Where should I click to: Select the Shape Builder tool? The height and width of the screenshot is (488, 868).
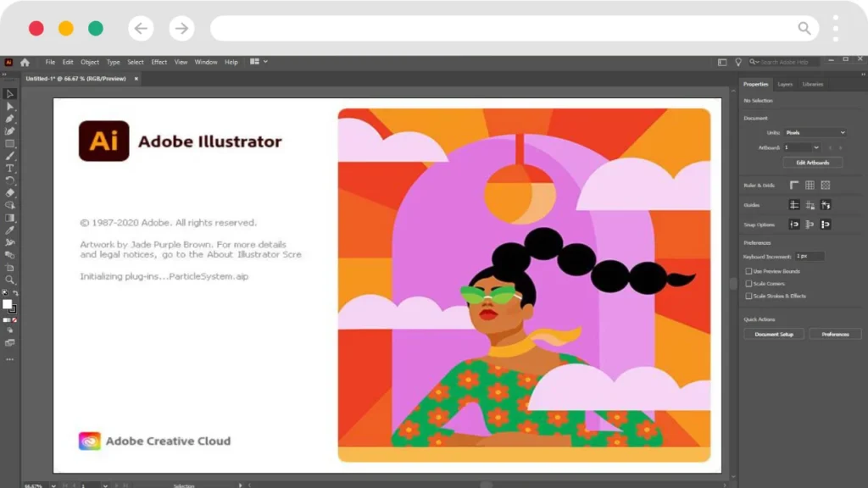(9, 205)
